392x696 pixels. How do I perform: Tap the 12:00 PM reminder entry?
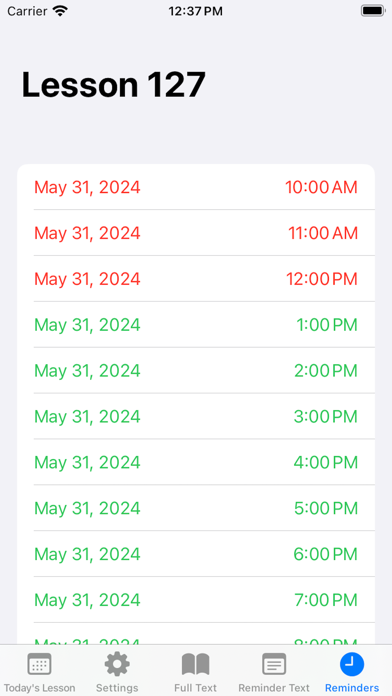coord(196,279)
